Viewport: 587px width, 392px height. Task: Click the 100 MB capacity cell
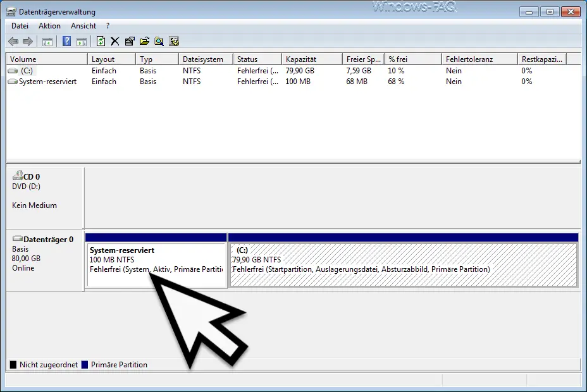tap(298, 82)
